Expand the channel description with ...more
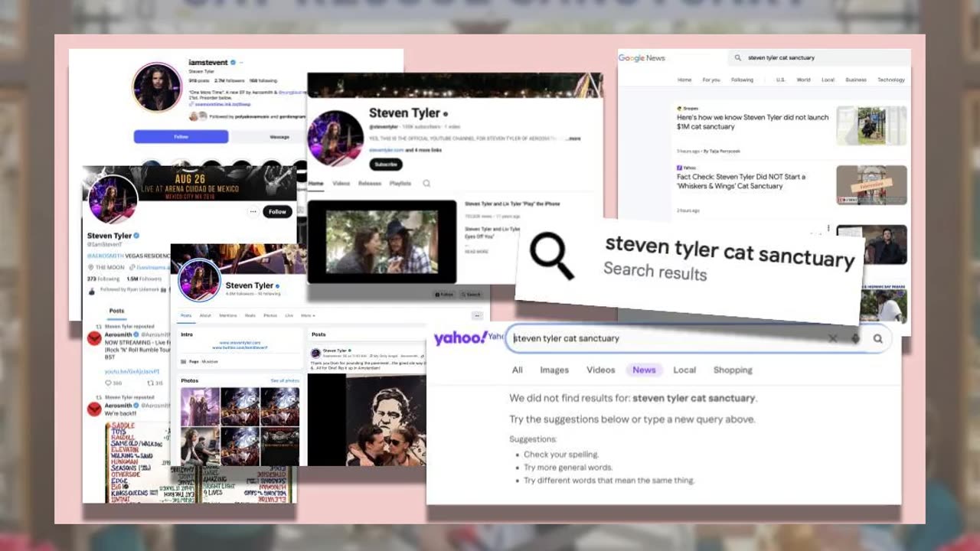The width and height of the screenshot is (980, 551). pyautogui.click(x=572, y=139)
